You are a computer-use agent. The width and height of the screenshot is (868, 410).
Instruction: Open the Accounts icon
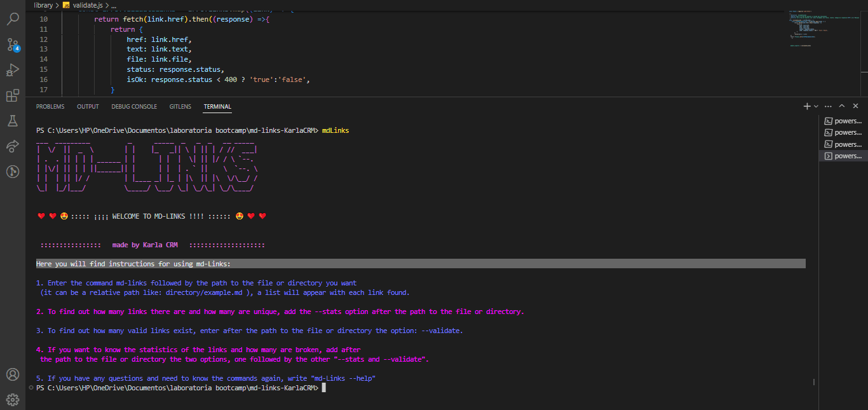coord(13,374)
